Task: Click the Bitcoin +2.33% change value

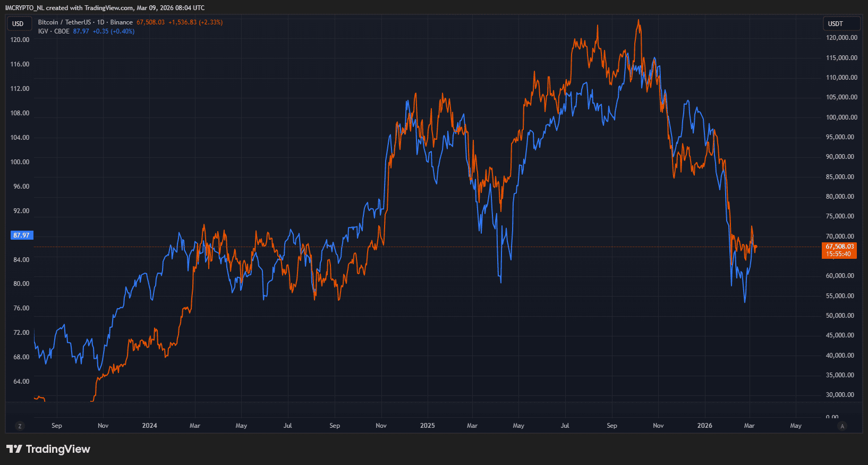Action: [211, 22]
